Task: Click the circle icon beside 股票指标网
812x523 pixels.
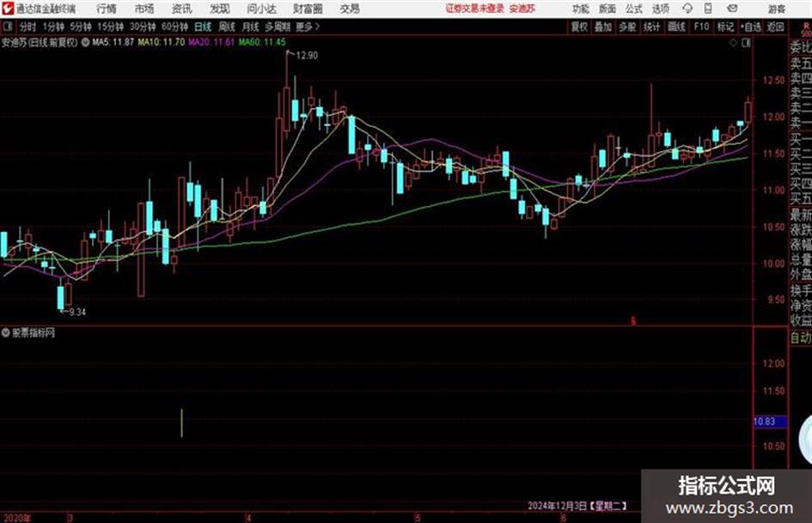Action: pos(6,333)
